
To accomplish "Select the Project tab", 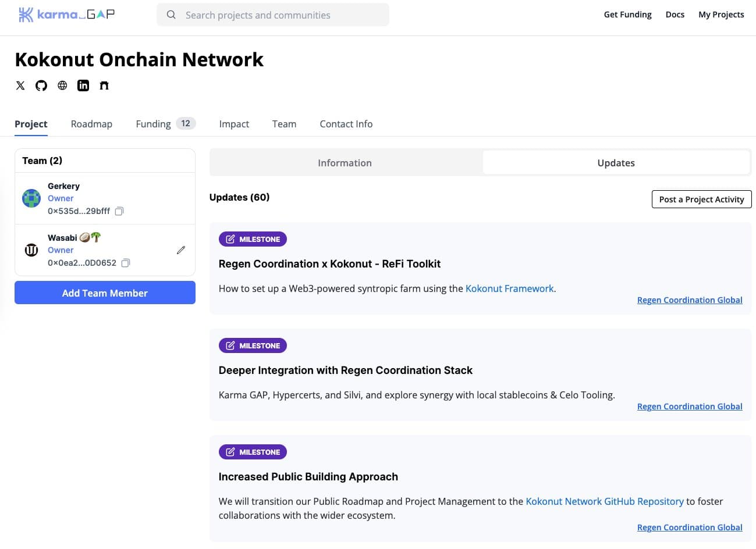I will (x=31, y=124).
